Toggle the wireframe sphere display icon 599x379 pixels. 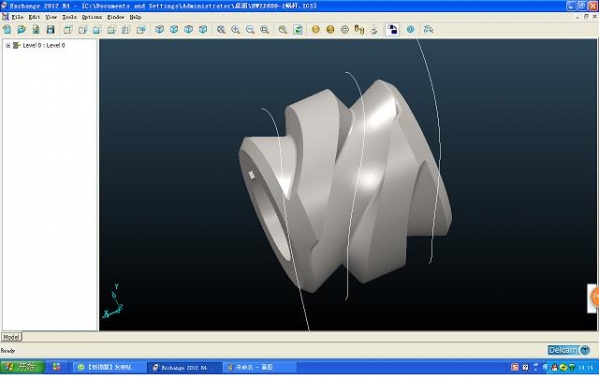pyautogui.click(x=345, y=29)
